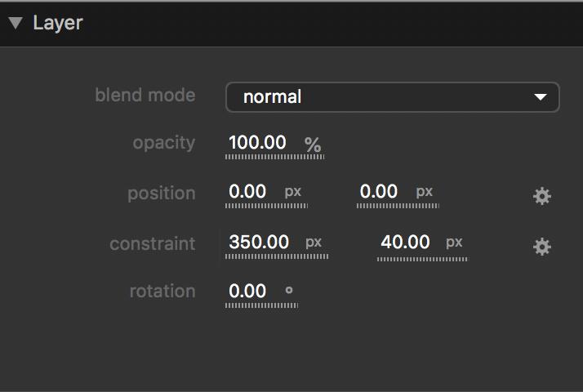Click the position label
This screenshot has width=583, height=392.
point(162,194)
